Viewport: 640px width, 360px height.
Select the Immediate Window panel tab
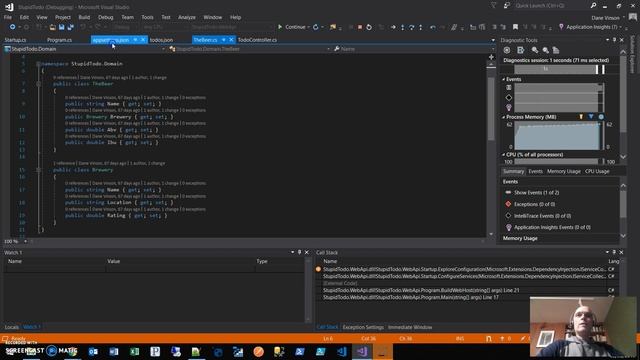coord(410,327)
